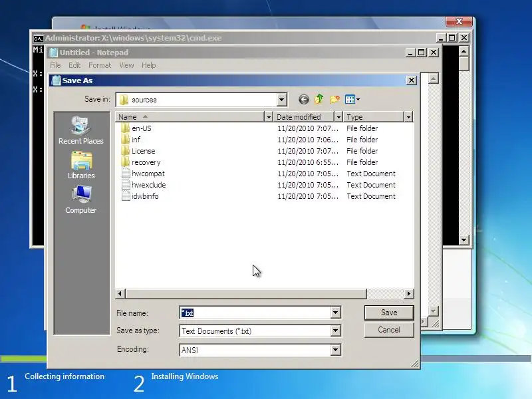Maximize the Notepad window
532x399 pixels.
click(x=421, y=53)
